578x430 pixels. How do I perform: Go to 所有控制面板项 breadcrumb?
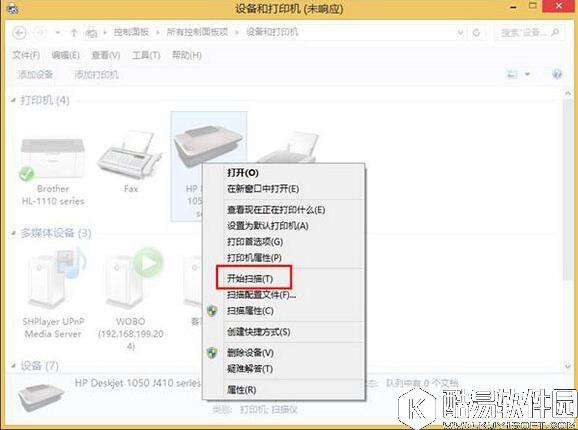click(x=197, y=32)
